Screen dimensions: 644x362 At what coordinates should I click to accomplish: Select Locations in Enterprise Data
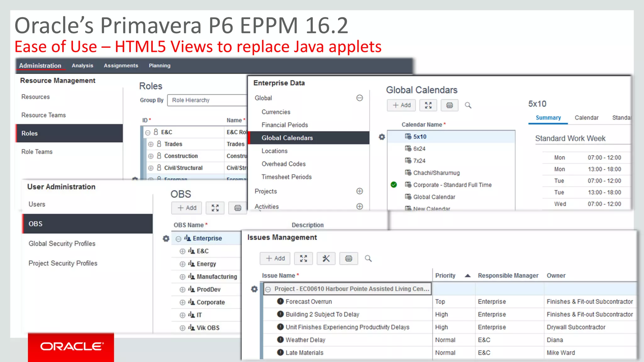tap(274, 151)
